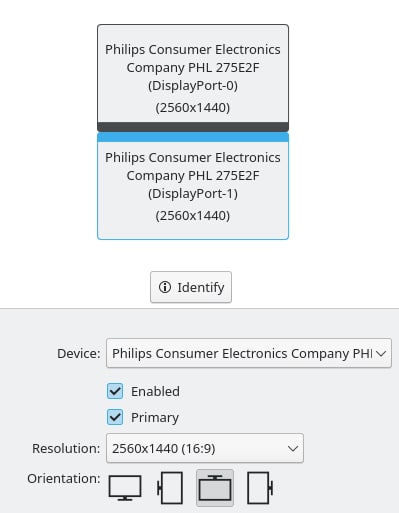Screen dimensions: 399x513
Task: Choose the rotate-left portrait orientation icon
Action: pos(170,488)
